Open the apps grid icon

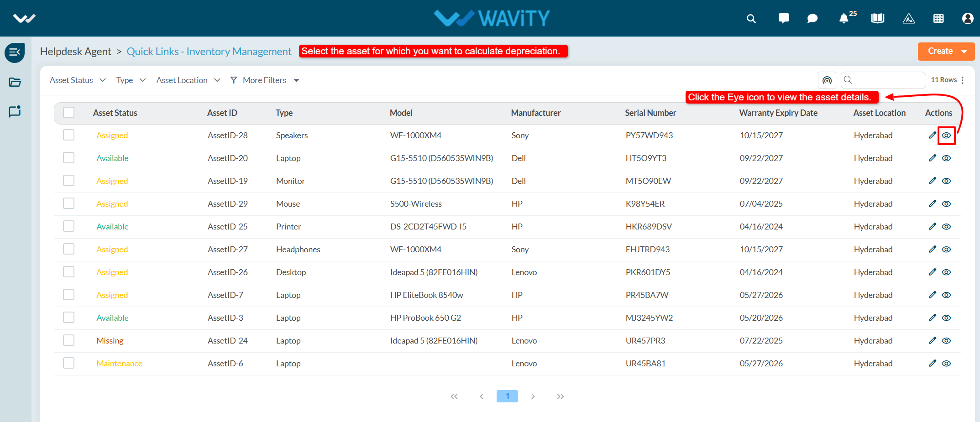click(938, 19)
